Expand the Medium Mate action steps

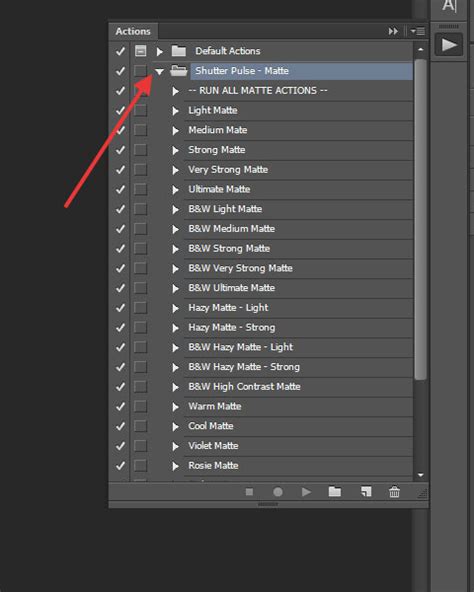175,131
